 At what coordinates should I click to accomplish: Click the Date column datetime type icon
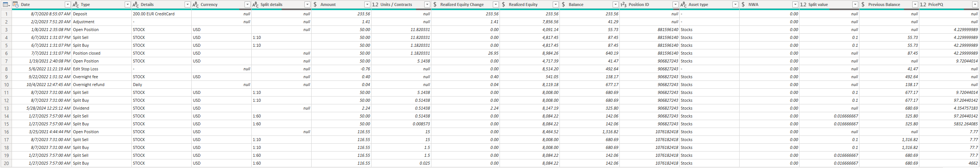[16, 4]
